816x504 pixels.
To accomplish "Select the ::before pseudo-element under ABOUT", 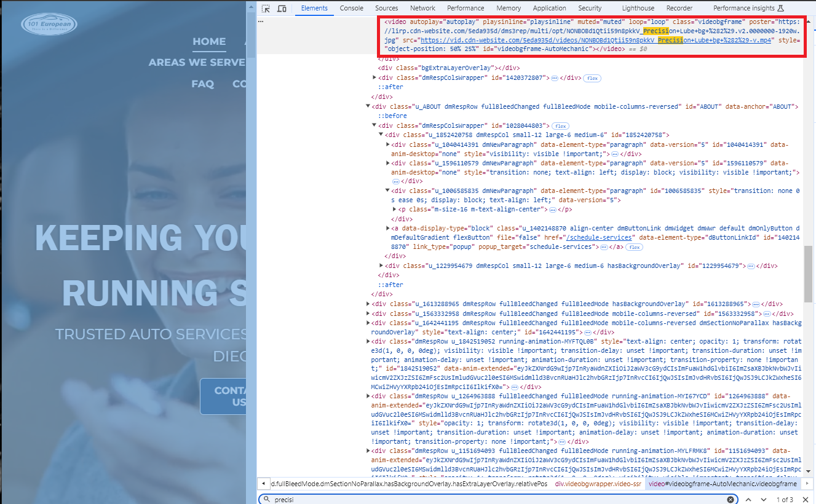I will [x=392, y=116].
